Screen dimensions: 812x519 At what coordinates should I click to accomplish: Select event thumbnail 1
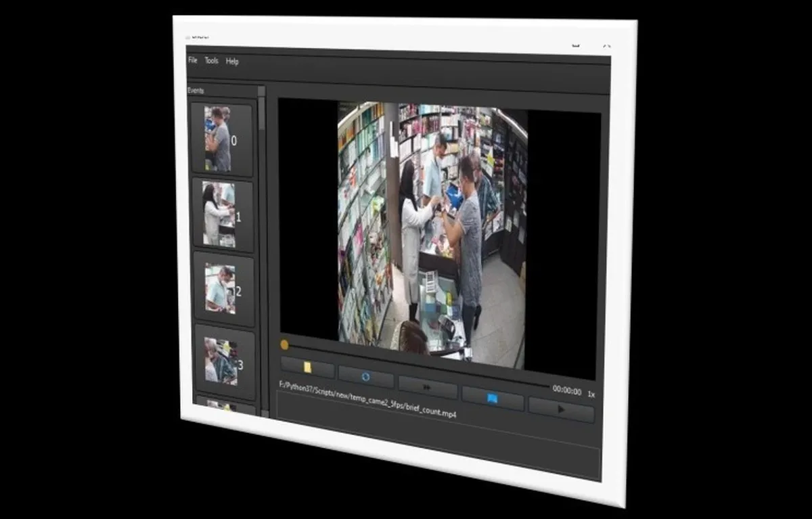223,215
